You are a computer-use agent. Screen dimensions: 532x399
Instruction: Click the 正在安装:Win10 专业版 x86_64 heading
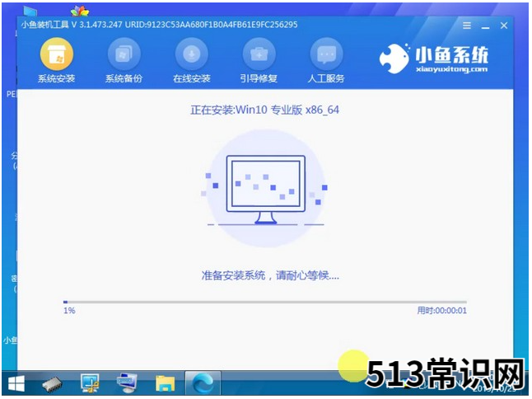pos(264,110)
